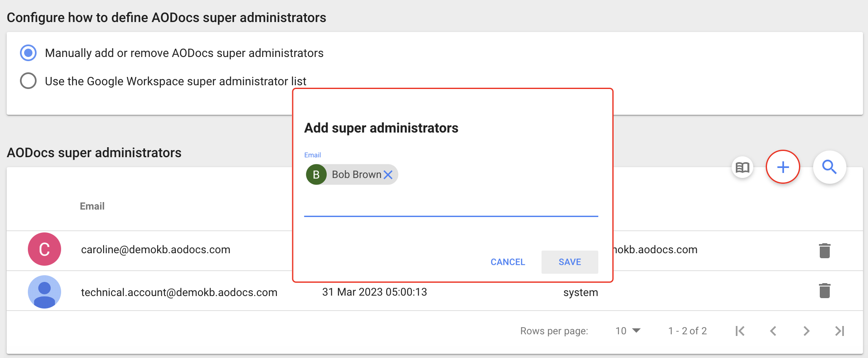Select Google Workspace super administrator list option
Viewport: 868px width, 358px height.
pyautogui.click(x=28, y=81)
